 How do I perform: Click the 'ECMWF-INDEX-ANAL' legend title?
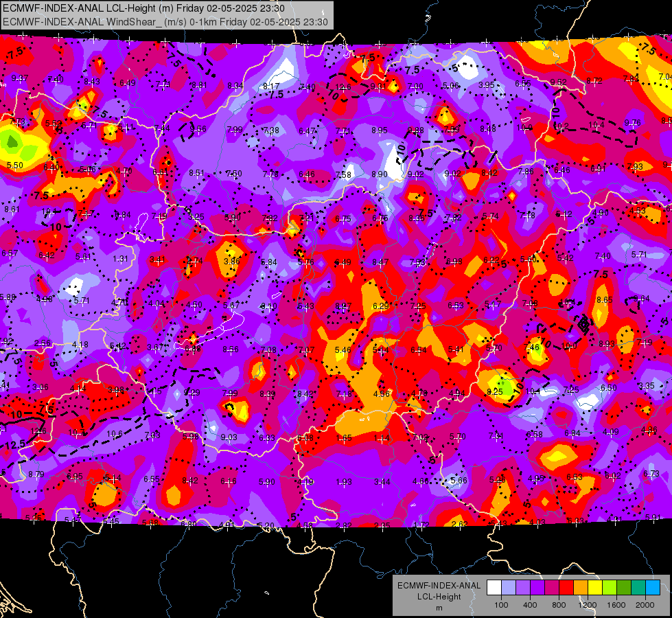[x=439, y=586]
